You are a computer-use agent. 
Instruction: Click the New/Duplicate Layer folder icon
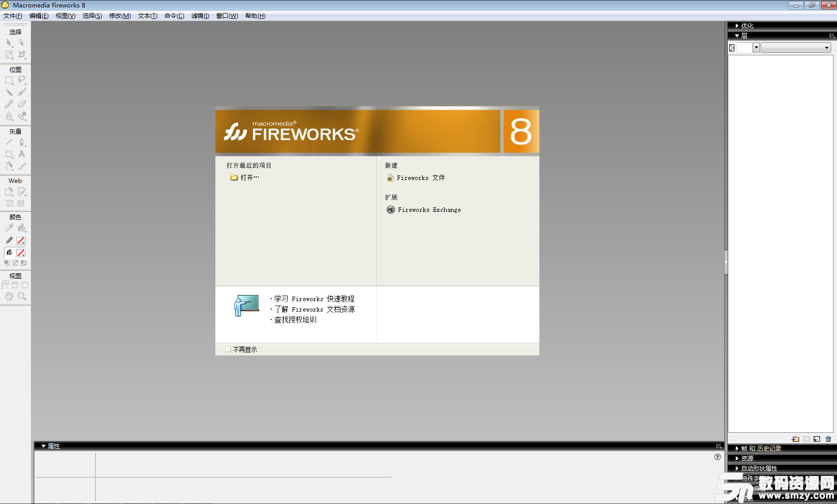(x=795, y=439)
